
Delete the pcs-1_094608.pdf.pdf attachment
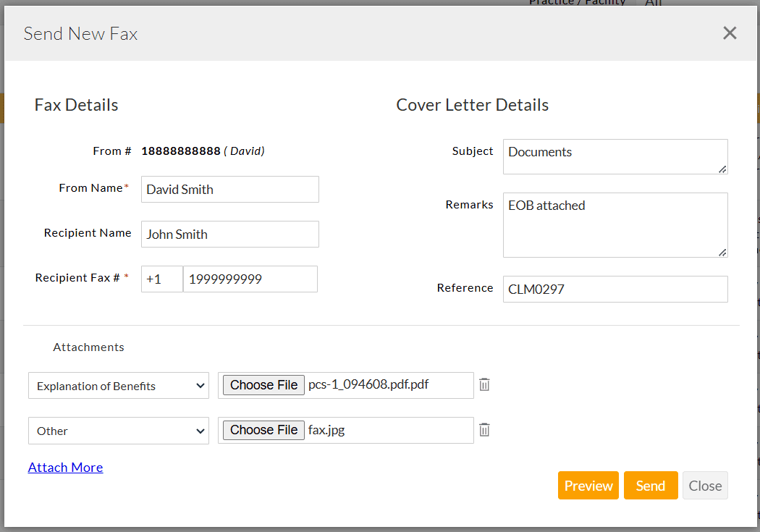484,385
